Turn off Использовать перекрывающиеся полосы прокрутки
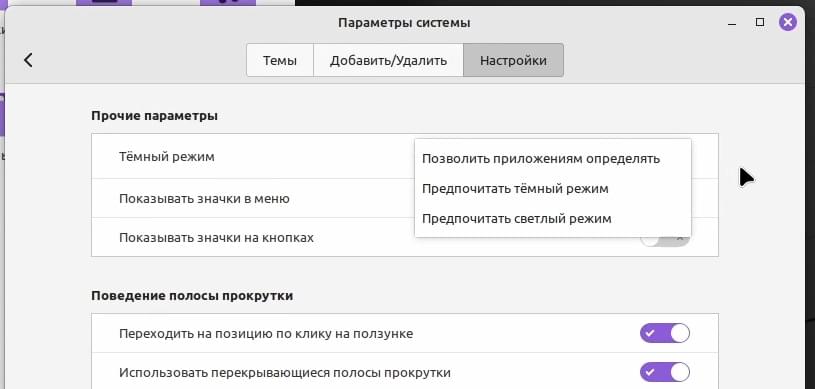Viewport: 815px width, 389px height. click(665, 372)
